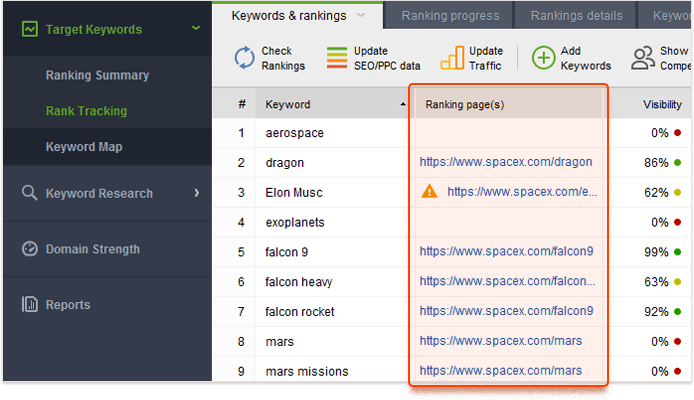
Task: Select the aerospace keyword
Action: coord(294,133)
